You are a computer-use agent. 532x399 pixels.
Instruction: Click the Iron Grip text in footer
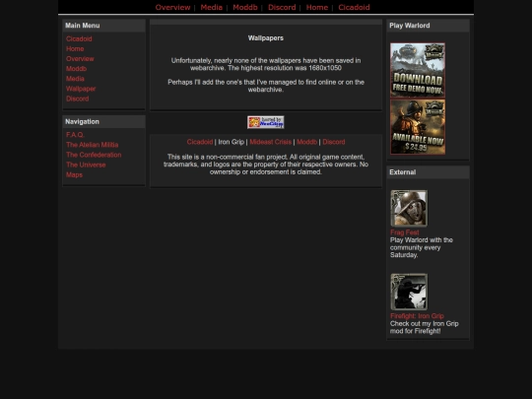coord(232,142)
